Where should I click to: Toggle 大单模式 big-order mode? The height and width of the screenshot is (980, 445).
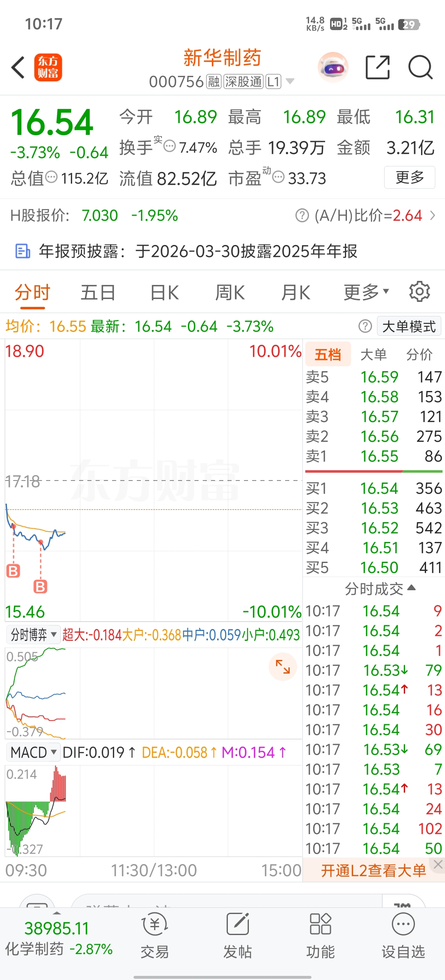409,326
